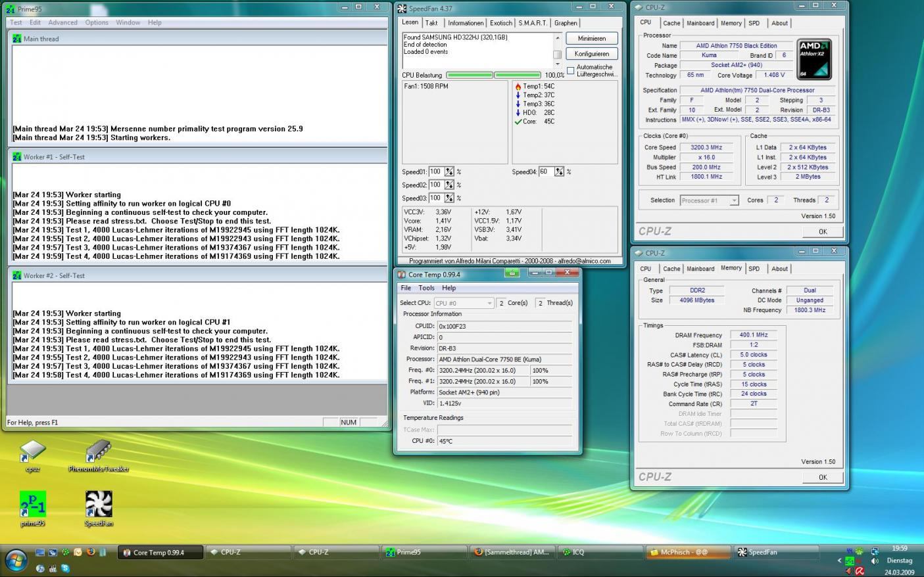The image size is (924, 577).
Task: Open Prime95 Test menu
Action: point(16,22)
